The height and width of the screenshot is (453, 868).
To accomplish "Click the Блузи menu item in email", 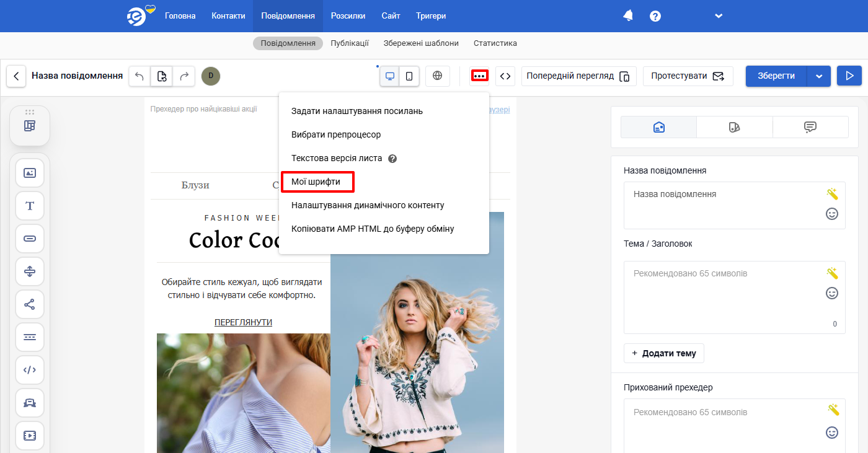I will point(195,185).
